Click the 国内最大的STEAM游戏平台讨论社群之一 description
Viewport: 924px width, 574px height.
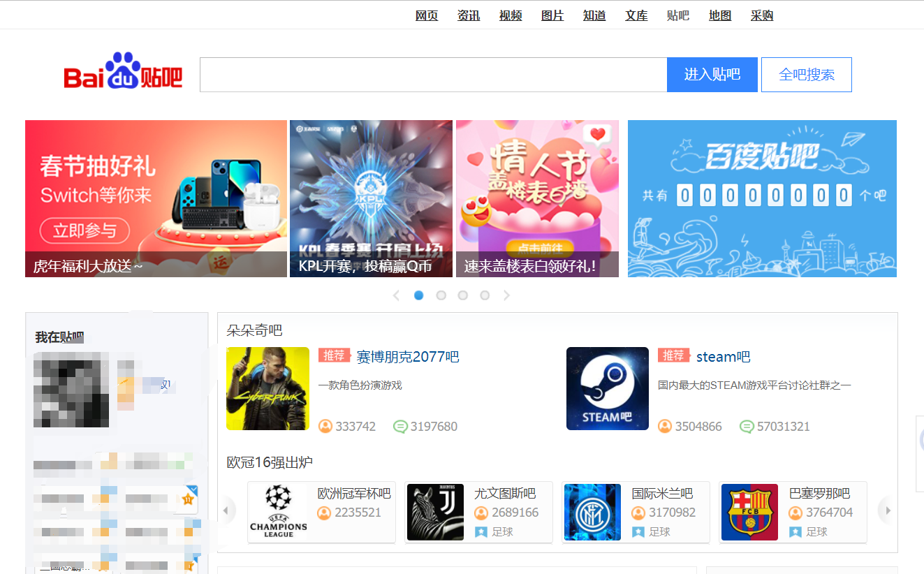pyautogui.click(x=754, y=385)
